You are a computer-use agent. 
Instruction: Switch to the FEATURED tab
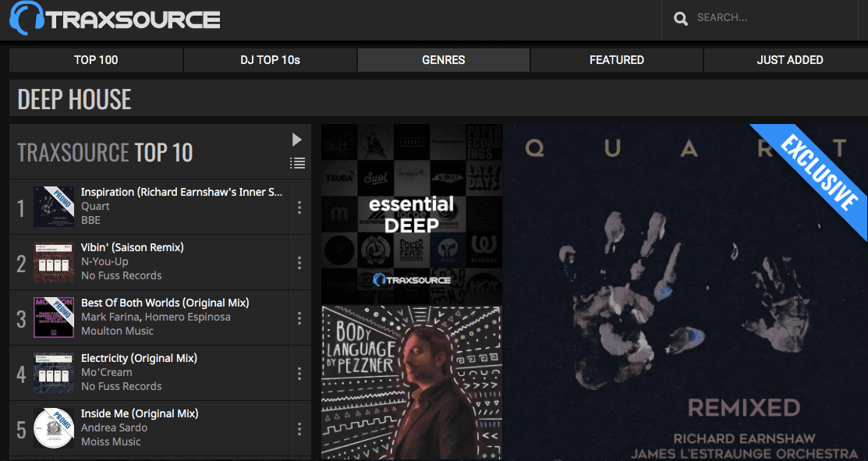(x=617, y=60)
